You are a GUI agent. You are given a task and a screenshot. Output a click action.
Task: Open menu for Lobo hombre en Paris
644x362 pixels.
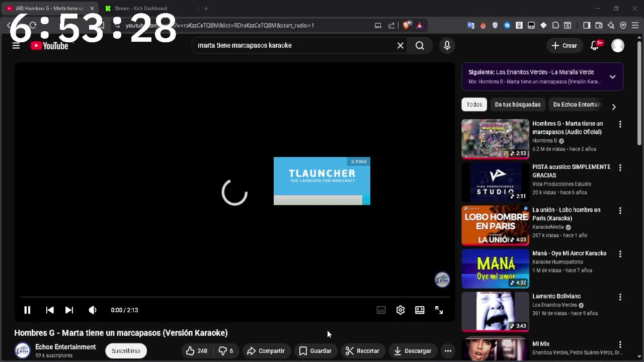620,211
